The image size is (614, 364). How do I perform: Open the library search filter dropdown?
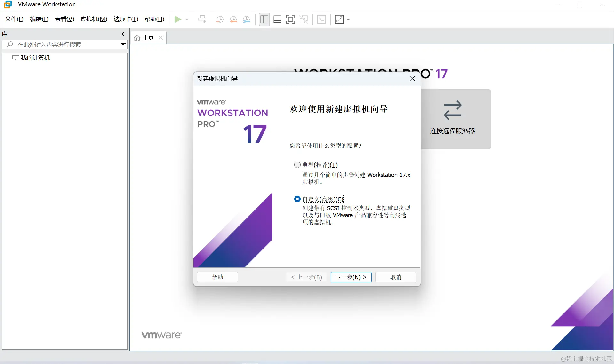[123, 44]
